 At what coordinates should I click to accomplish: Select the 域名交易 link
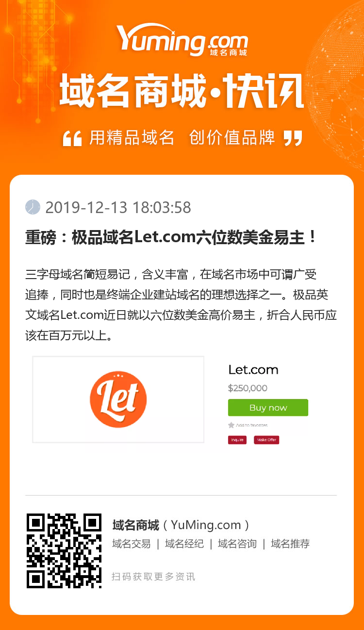(132, 544)
